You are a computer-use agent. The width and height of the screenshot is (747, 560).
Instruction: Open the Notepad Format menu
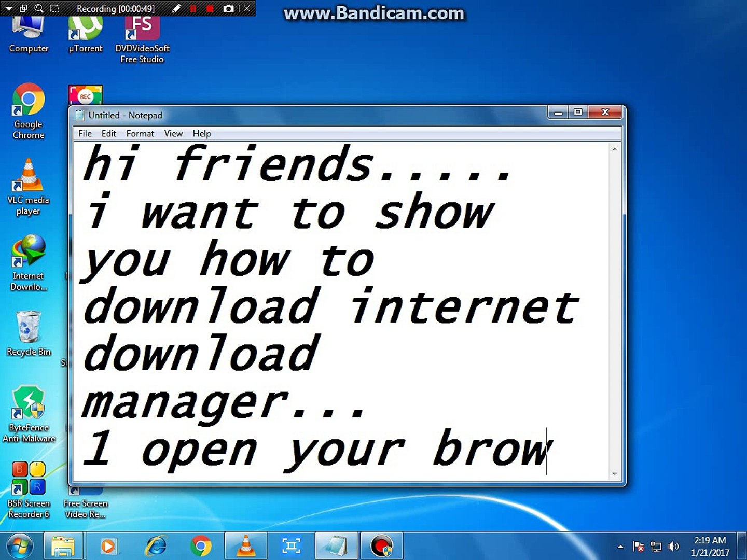click(x=140, y=134)
